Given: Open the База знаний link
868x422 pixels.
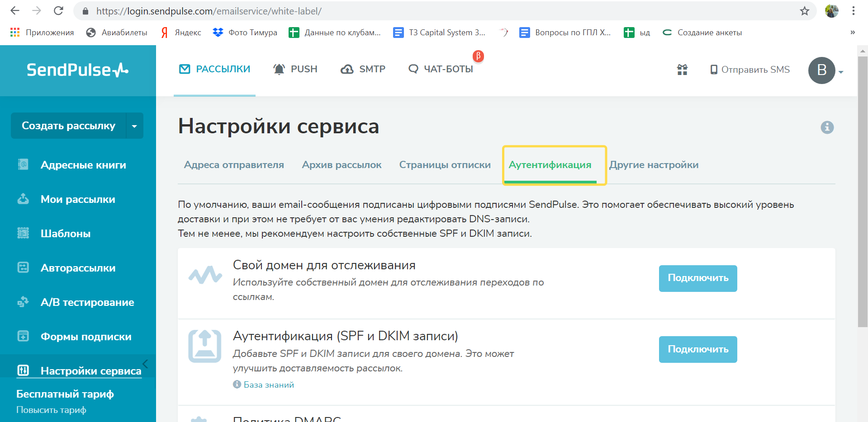Looking at the screenshot, I should click(x=269, y=385).
